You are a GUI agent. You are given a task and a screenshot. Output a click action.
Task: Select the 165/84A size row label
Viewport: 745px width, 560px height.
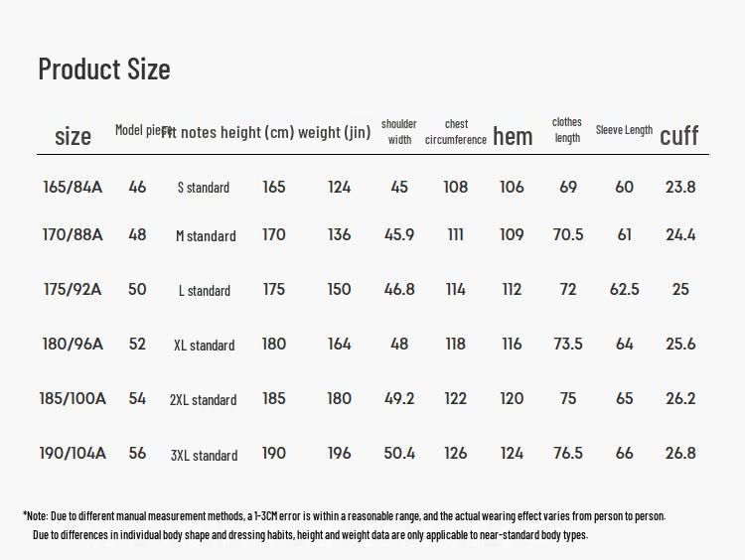point(73,187)
